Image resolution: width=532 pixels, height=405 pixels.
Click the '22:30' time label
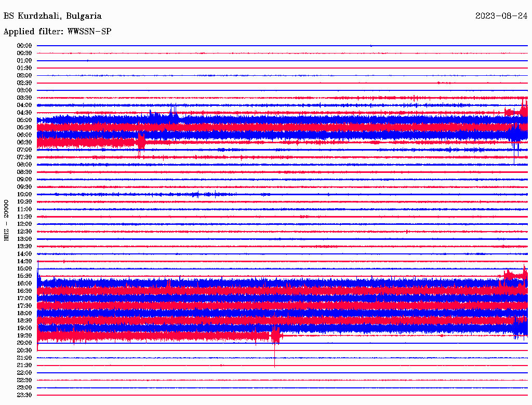[x=24, y=380]
